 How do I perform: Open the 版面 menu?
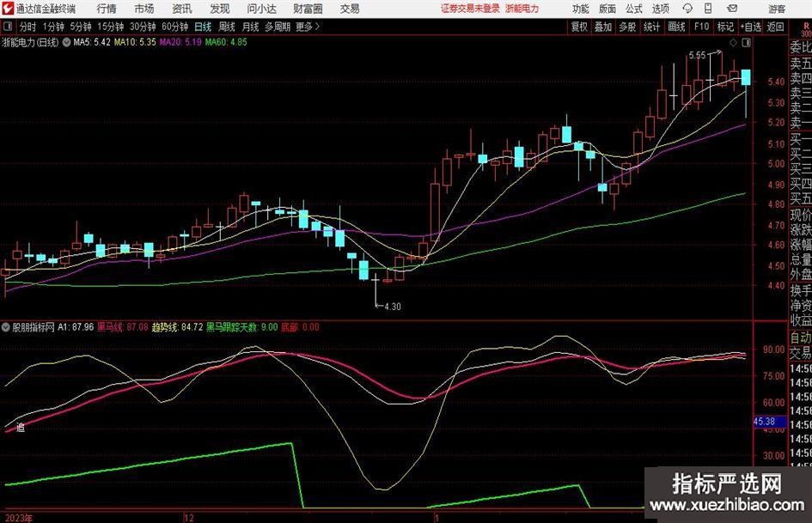[607, 9]
